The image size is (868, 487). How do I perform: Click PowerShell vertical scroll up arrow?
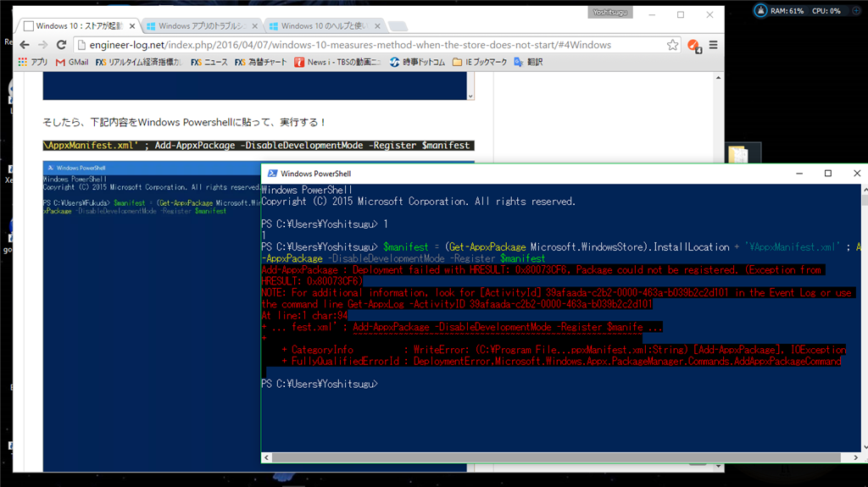pyautogui.click(x=865, y=190)
